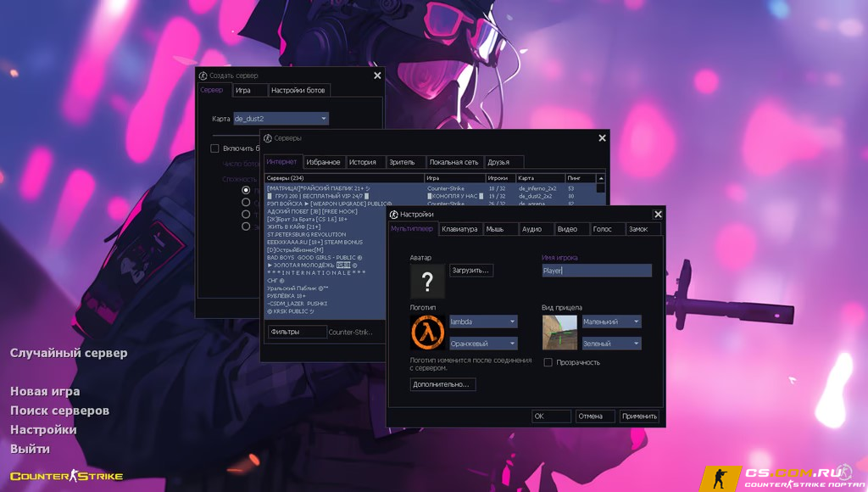Select the ST.PETERSBURG REVOLUTION server

325,234
